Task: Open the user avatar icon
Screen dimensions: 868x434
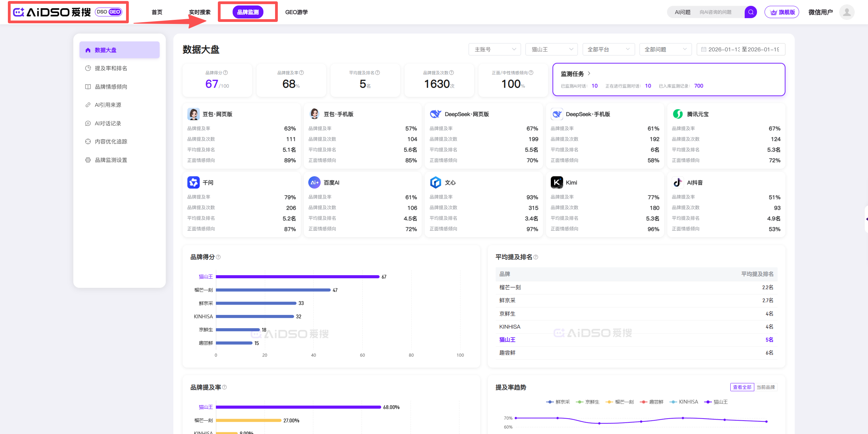Action: click(847, 12)
